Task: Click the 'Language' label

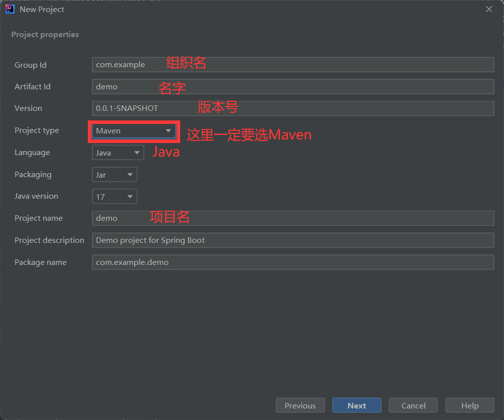Action: pos(32,153)
